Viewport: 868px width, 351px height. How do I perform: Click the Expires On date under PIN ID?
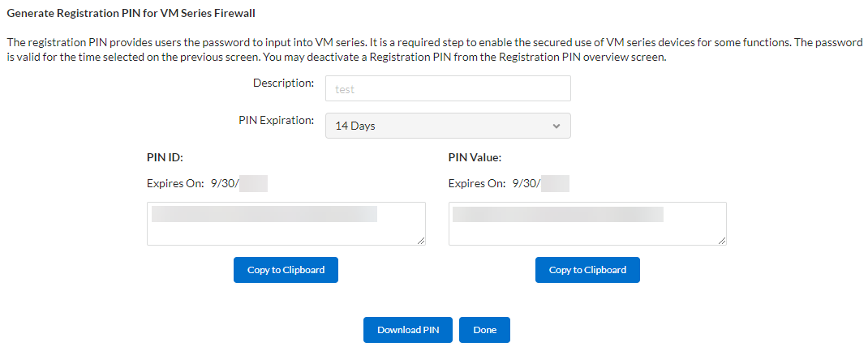[238, 184]
